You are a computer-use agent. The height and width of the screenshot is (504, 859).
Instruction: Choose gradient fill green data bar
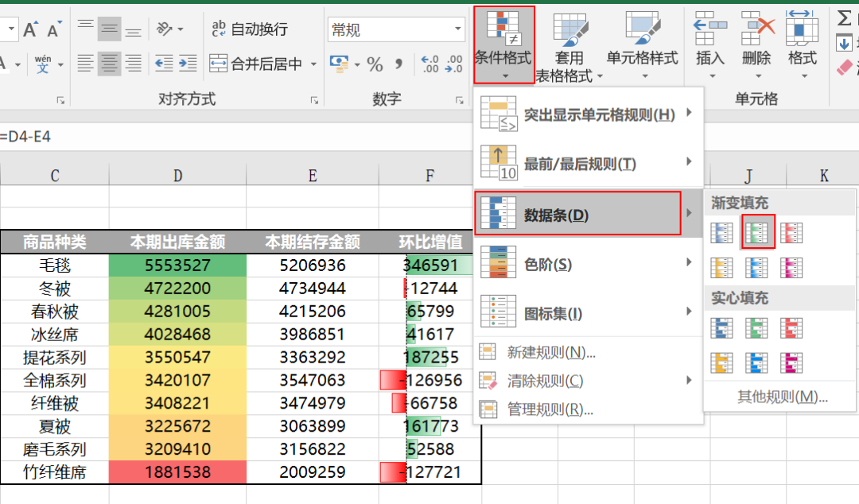(756, 233)
